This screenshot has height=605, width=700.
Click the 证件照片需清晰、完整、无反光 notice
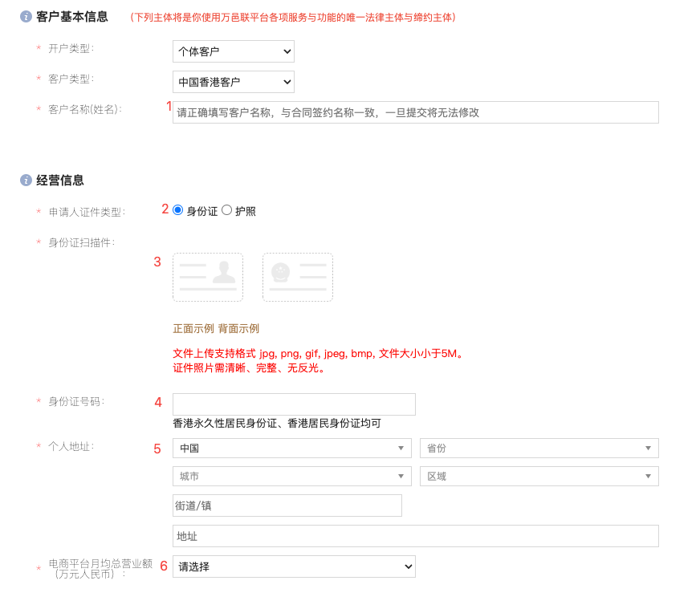tap(249, 368)
